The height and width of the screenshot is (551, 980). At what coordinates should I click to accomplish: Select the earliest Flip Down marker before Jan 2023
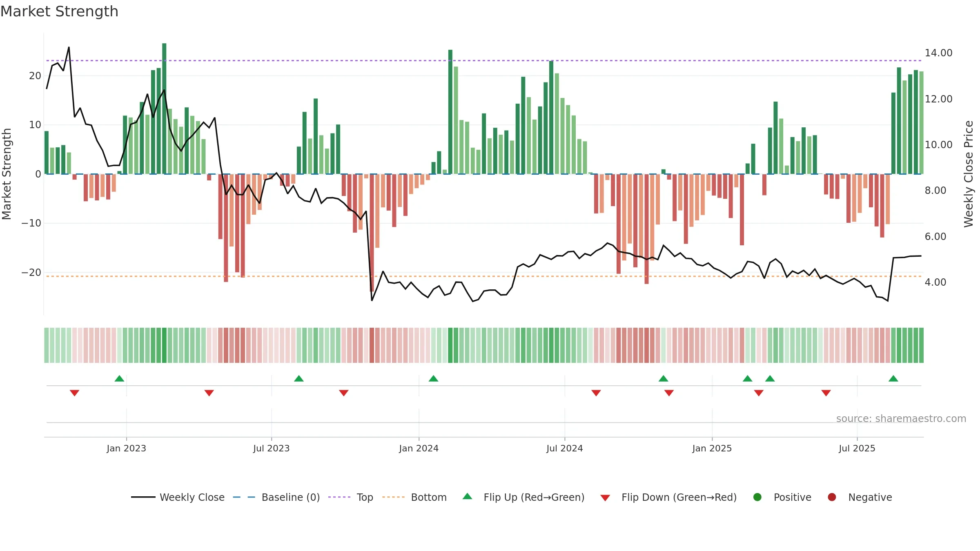pyautogui.click(x=74, y=393)
